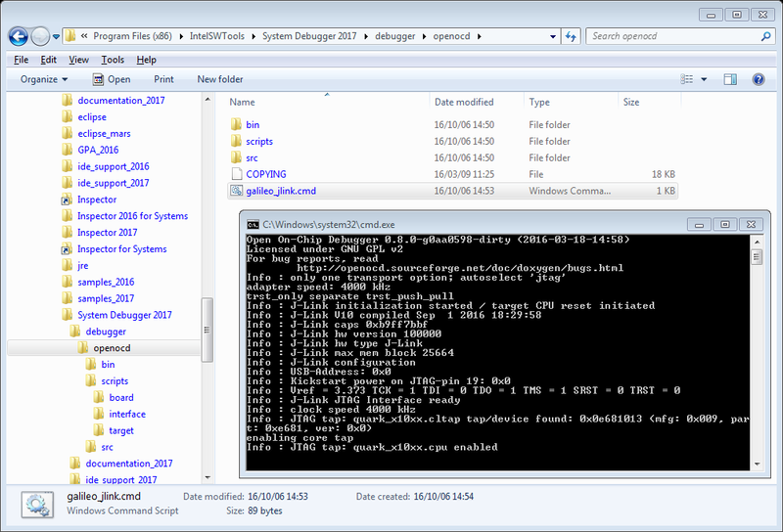Select samples_2017 folder in tree
This screenshot has height=532, width=783.
106,298
